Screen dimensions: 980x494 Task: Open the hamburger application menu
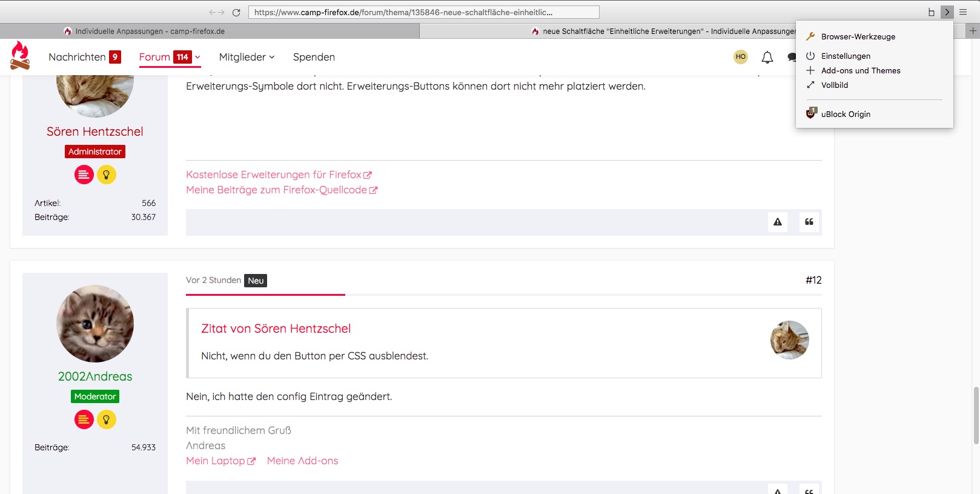tap(963, 12)
